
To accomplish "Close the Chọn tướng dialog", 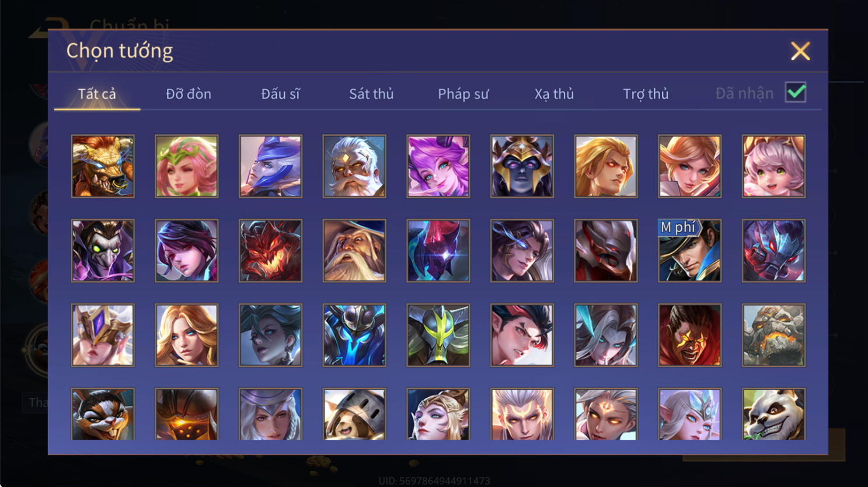I will 800,51.
